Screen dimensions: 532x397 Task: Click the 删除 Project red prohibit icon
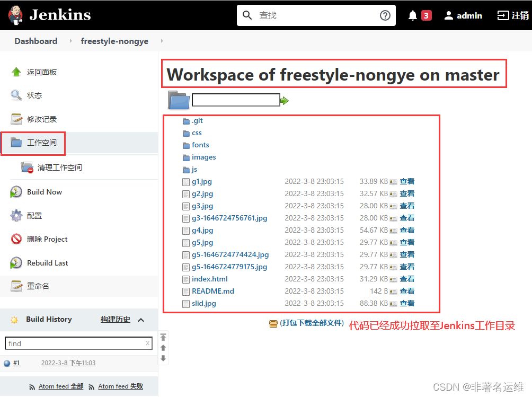pyautogui.click(x=16, y=239)
